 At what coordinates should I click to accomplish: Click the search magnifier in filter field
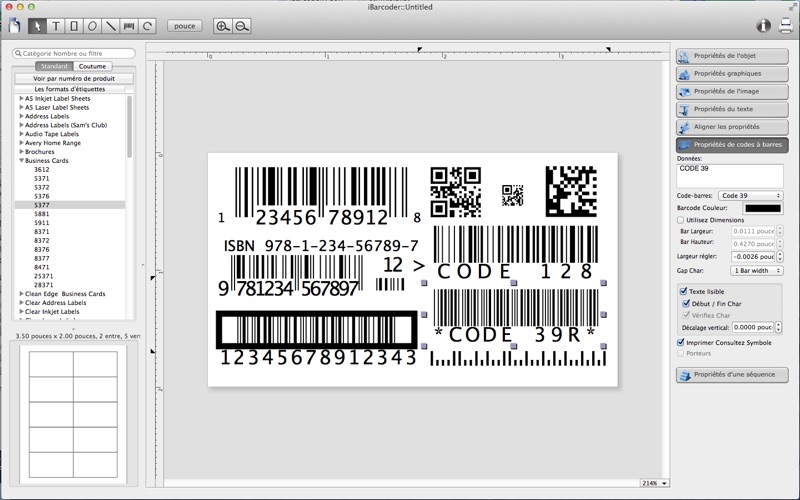(x=18, y=53)
